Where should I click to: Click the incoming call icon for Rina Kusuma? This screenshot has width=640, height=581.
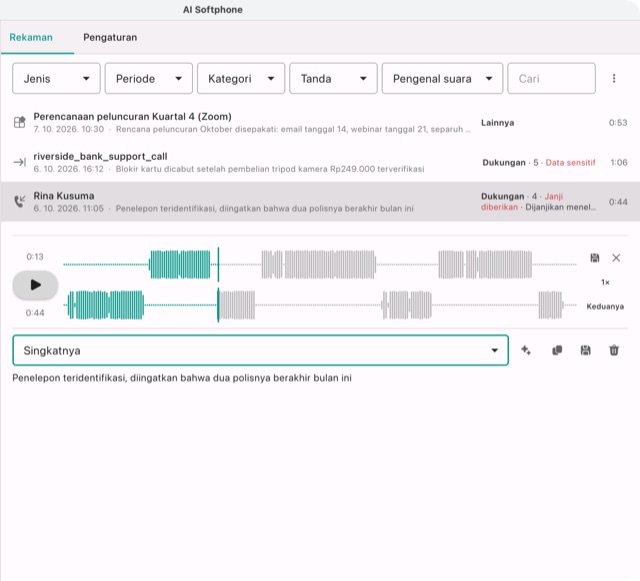coord(20,201)
